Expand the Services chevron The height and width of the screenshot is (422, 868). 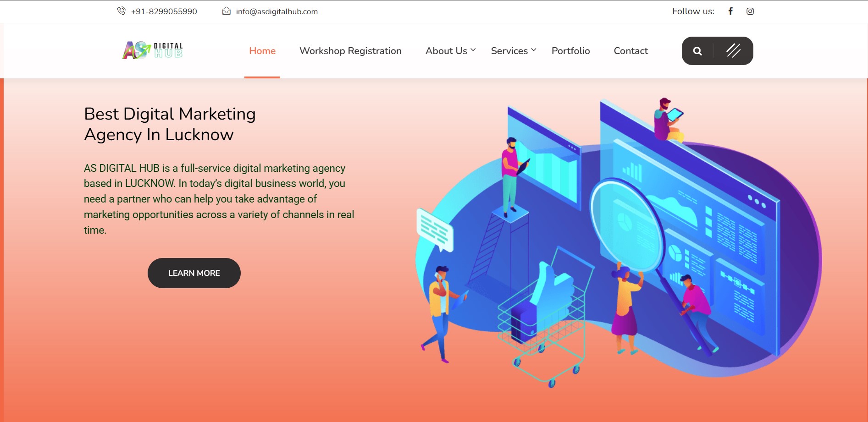click(x=534, y=50)
